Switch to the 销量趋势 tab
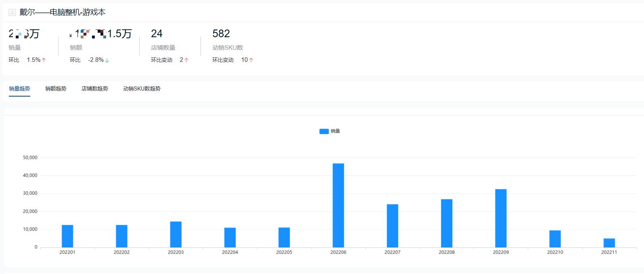This screenshot has height=274, width=644. coord(19,89)
